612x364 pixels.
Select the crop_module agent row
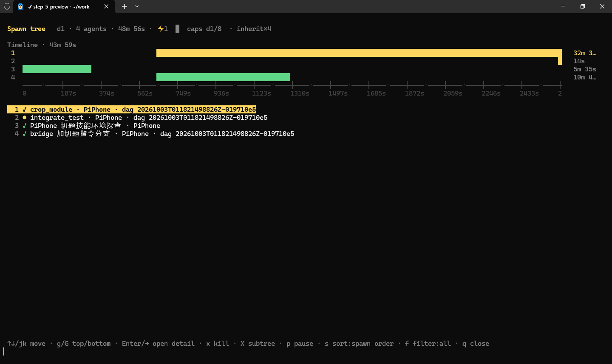[x=132, y=110]
